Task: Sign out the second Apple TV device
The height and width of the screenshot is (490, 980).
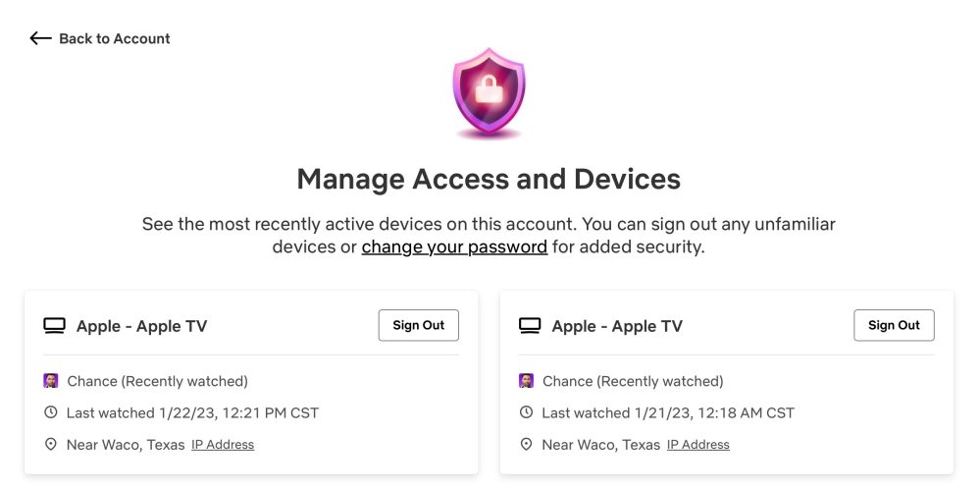Action: [x=894, y=325]
